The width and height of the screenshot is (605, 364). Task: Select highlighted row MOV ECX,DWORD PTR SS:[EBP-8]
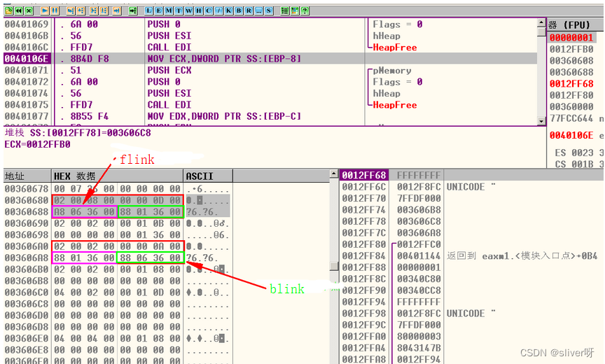coord(270,59)
